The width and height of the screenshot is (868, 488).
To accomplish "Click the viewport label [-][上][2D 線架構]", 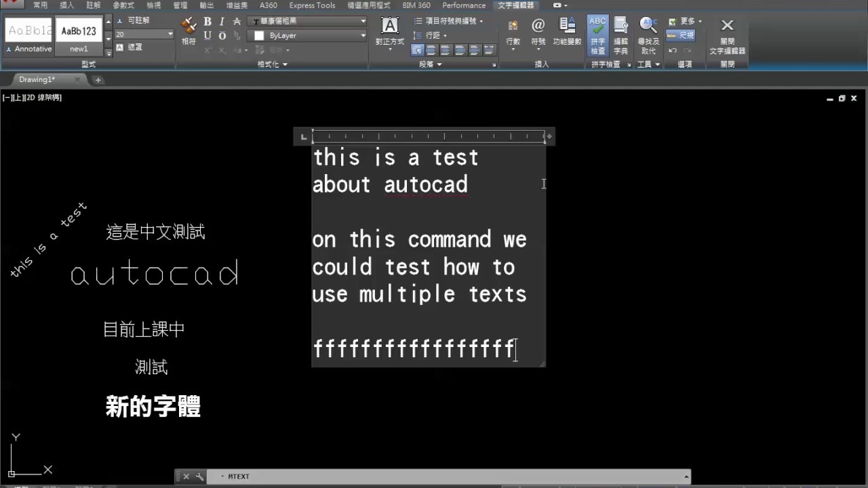I will pyautogui.click(x=32, y=98).
